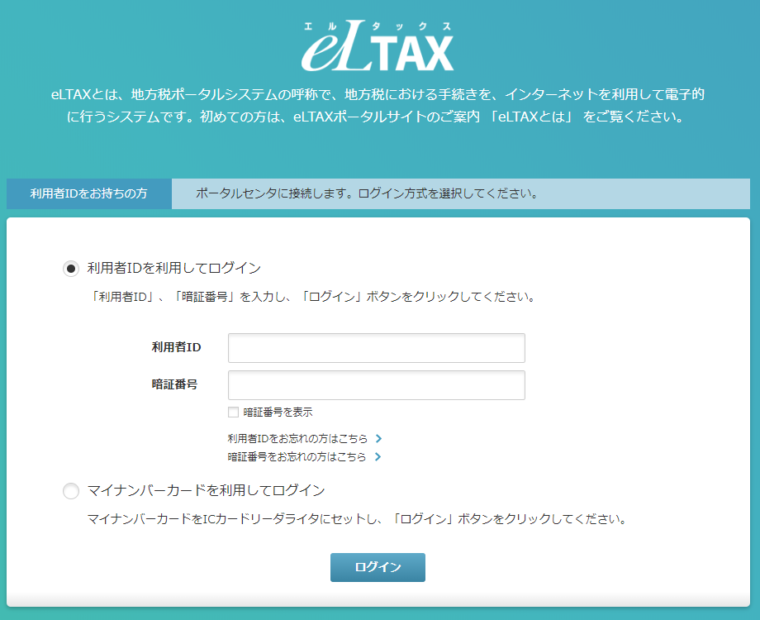760x620 pixels.
Task: Click the ログイン button
Action: tap(378, 567)
